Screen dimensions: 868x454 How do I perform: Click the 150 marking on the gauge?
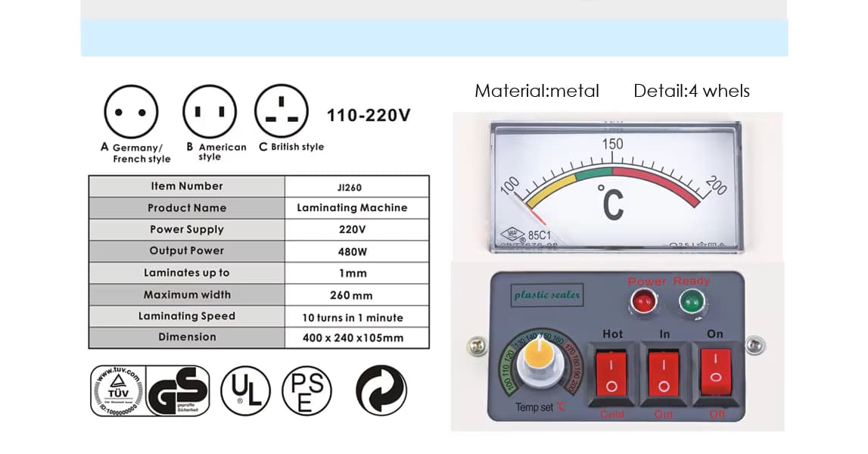(612, 144)
